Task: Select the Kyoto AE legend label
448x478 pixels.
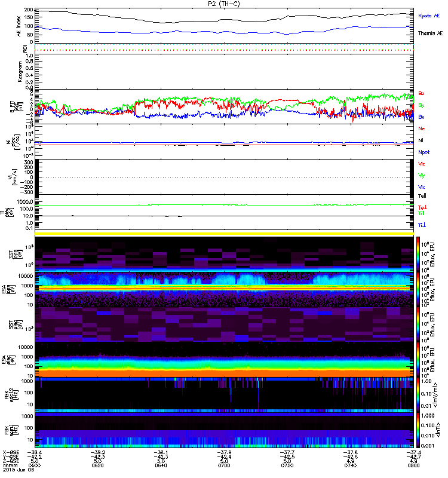Action: [x=429, y=16]
